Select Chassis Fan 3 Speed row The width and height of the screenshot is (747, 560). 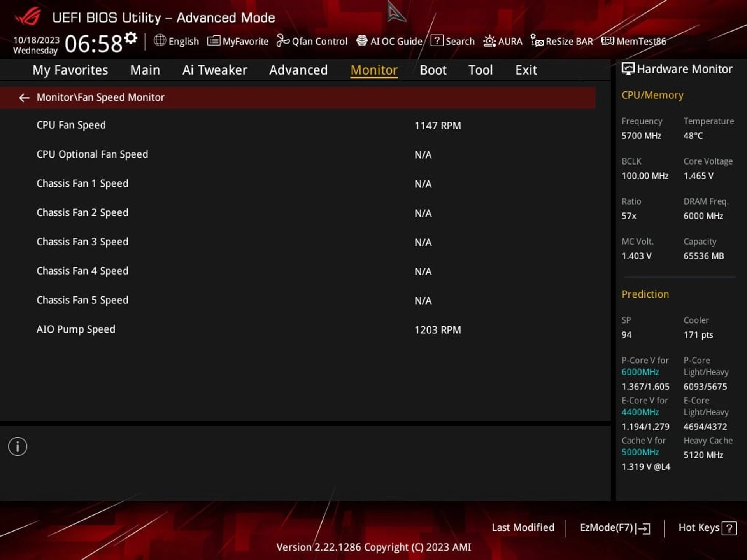[298, 242]
